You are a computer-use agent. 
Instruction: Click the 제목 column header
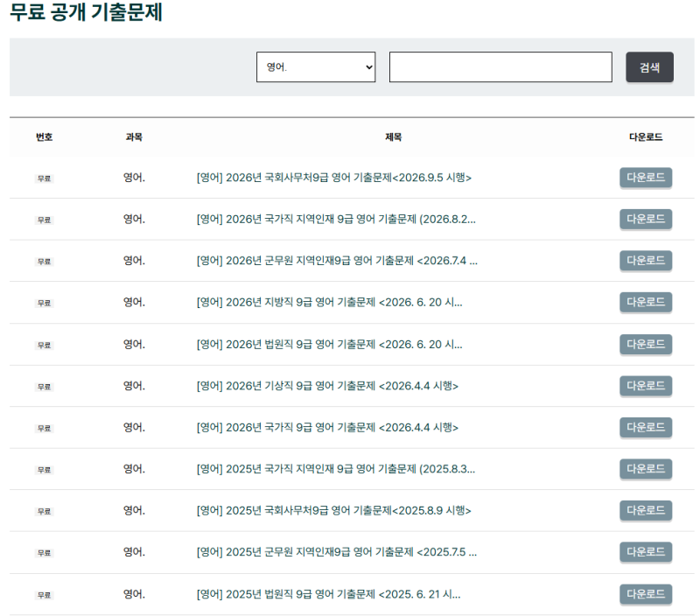[393, 137]
